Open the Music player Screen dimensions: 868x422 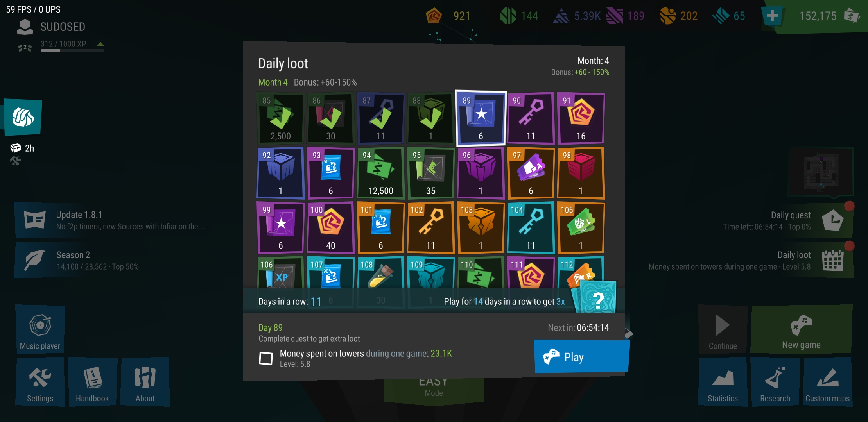click(40, 329)
